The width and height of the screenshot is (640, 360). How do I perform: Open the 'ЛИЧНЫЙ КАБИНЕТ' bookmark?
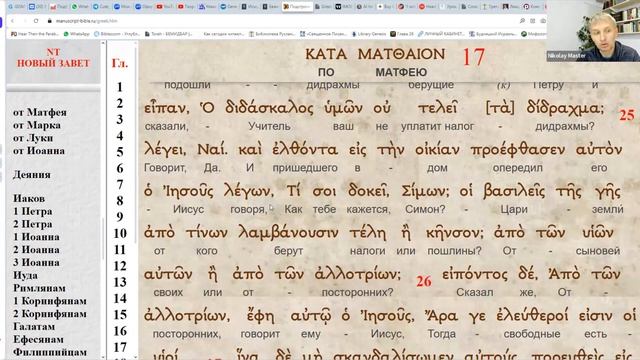441,34
